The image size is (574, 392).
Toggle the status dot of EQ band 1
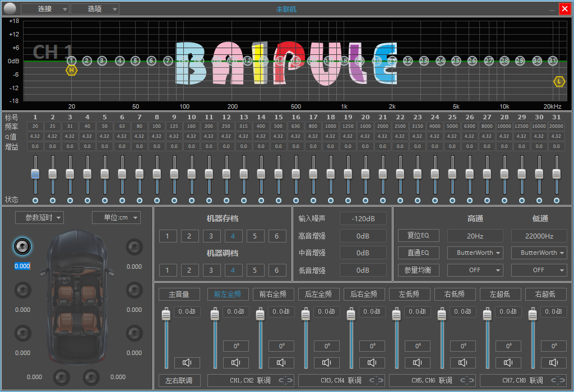click(35, 200)
